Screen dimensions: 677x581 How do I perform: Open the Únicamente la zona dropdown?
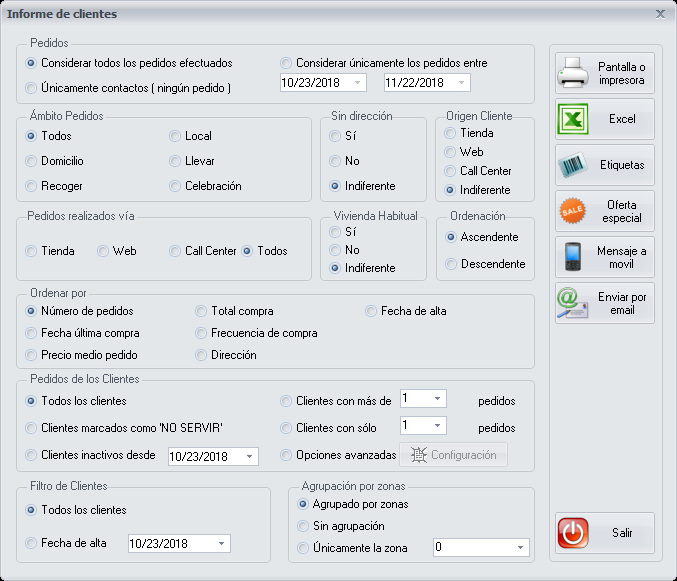tap(520, 547)
